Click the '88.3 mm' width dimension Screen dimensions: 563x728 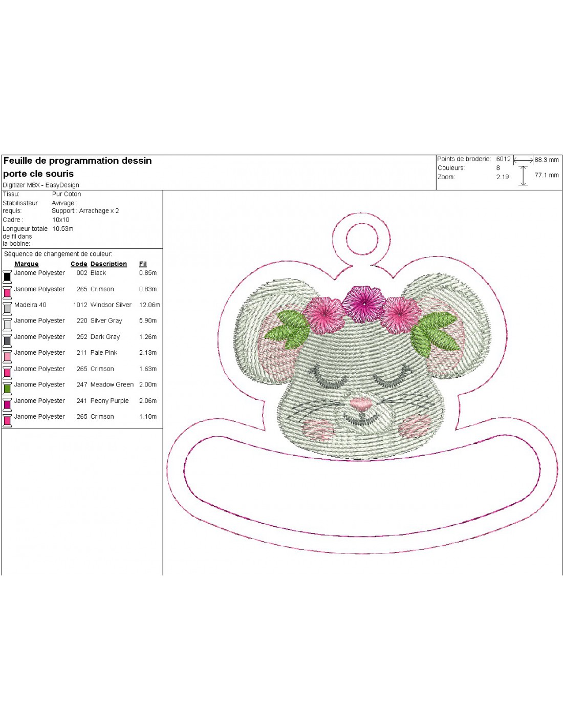point(547,160)
